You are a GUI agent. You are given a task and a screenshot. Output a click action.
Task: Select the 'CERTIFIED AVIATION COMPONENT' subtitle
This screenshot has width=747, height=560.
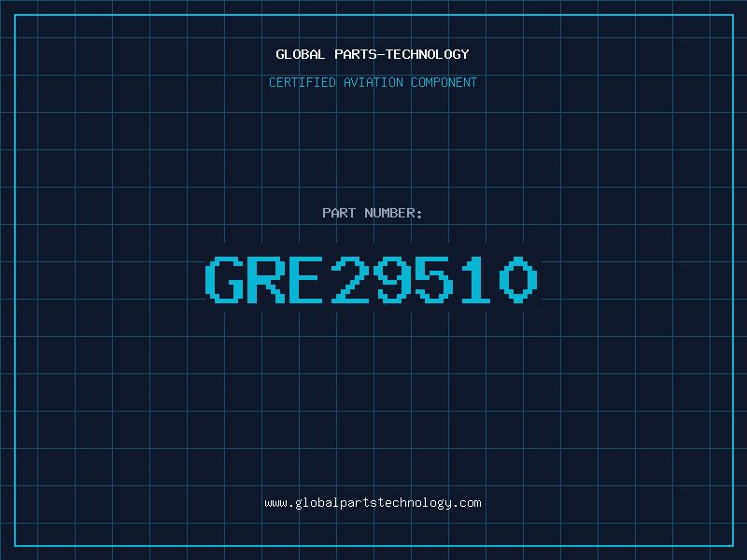pyautogui.click(x=373, y=82)
